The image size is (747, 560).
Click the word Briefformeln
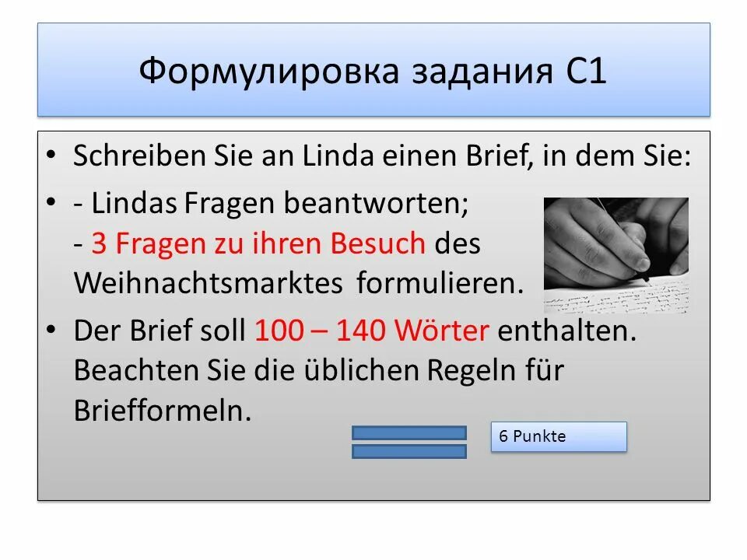[x=163, y=410]
